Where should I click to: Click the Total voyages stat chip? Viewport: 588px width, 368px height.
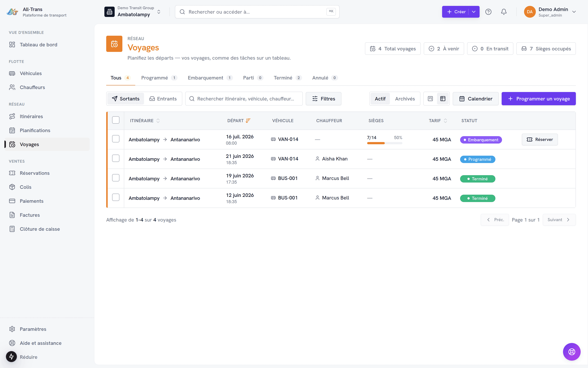(x=393, y=49)
